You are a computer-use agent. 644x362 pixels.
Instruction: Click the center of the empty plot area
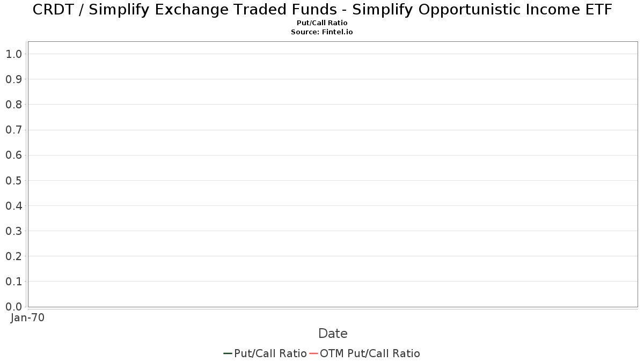tap(333, 174)
